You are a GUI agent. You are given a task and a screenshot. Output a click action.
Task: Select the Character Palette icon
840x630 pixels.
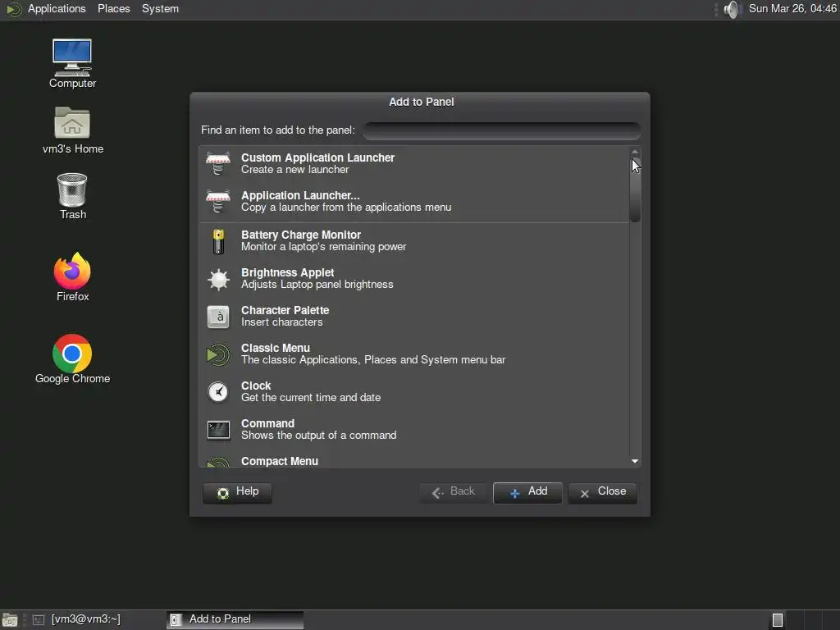point(218,317)
